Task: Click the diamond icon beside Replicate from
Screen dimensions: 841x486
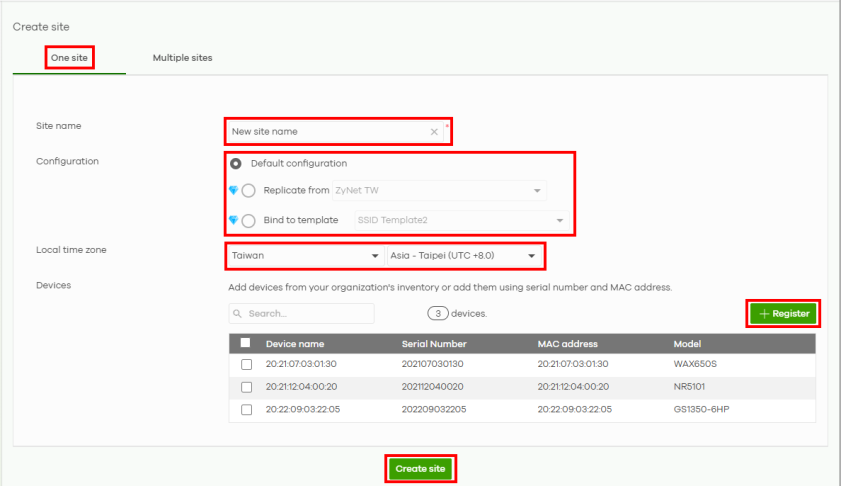Action: coord(233,191)
